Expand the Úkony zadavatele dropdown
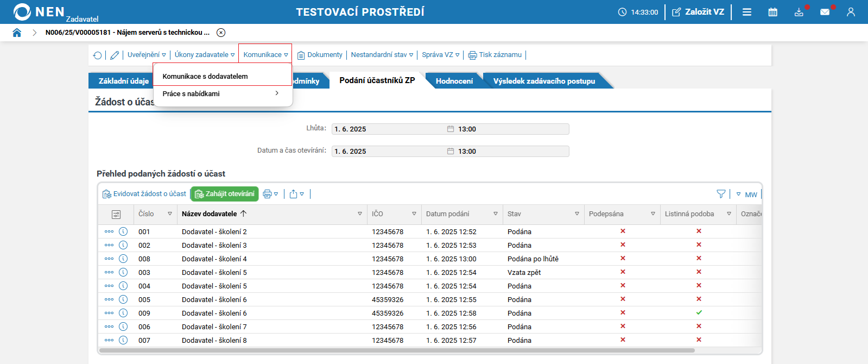This screenshot has width=868, height=364. click(x=205, y=55)
